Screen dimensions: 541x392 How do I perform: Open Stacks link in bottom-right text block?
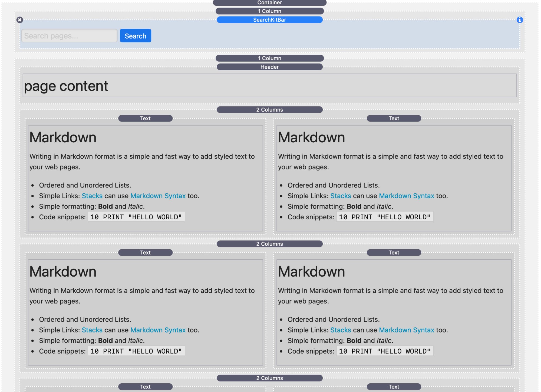(x=341, y=330)
